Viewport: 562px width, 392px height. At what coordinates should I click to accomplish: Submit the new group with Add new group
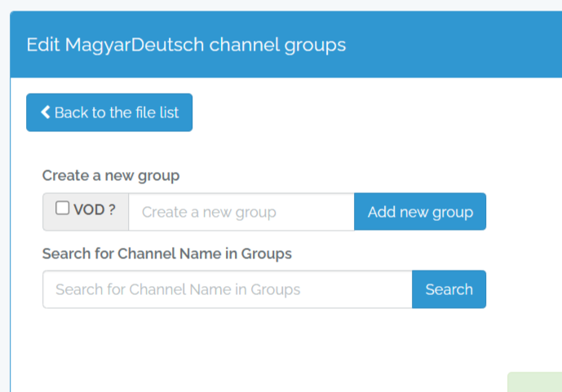(420, 212)
